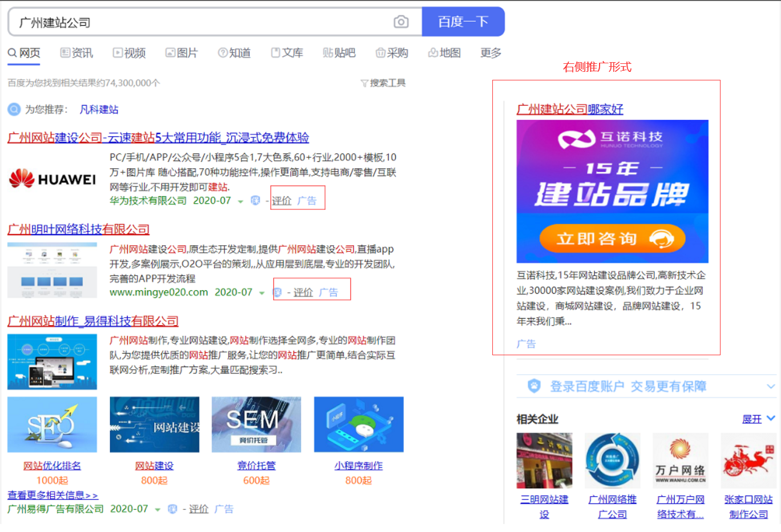This screenshot has height=532, width=781.
Task: Open 广州网站制作_易得科技有限公司 result title
Action: [x=93, y=321]
